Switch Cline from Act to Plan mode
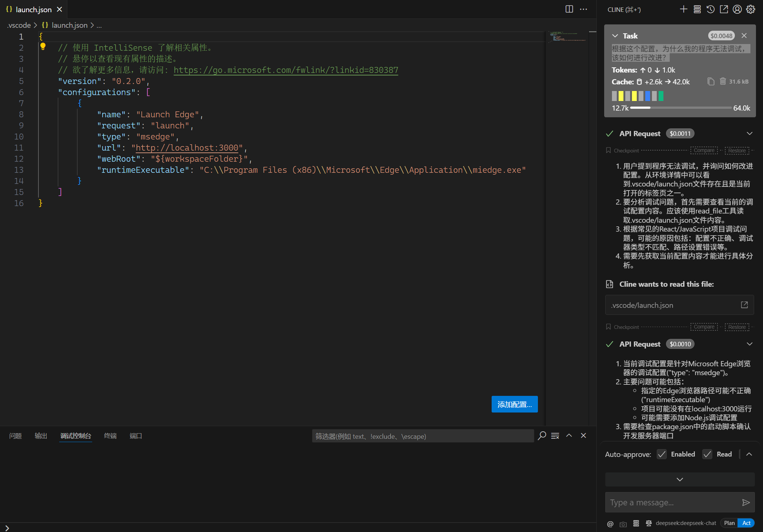763x532 pixels. pos(729,523)
